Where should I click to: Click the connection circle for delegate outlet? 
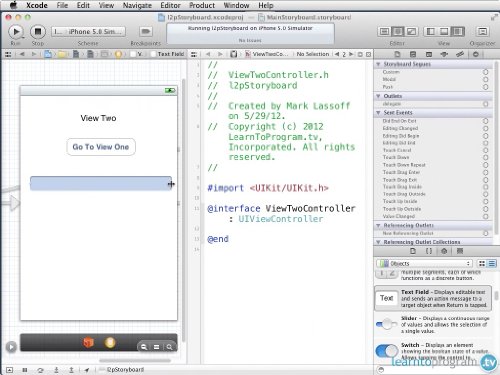[x=485, y=104]
